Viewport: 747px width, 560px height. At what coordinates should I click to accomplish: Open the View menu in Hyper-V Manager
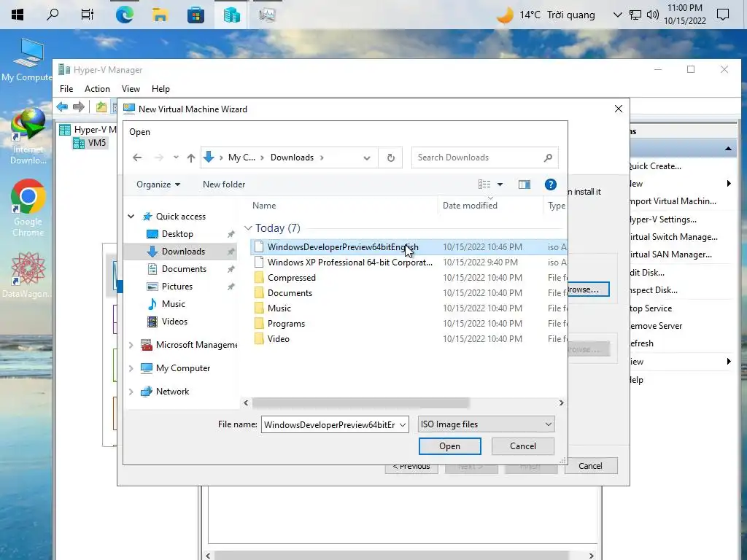131,89
